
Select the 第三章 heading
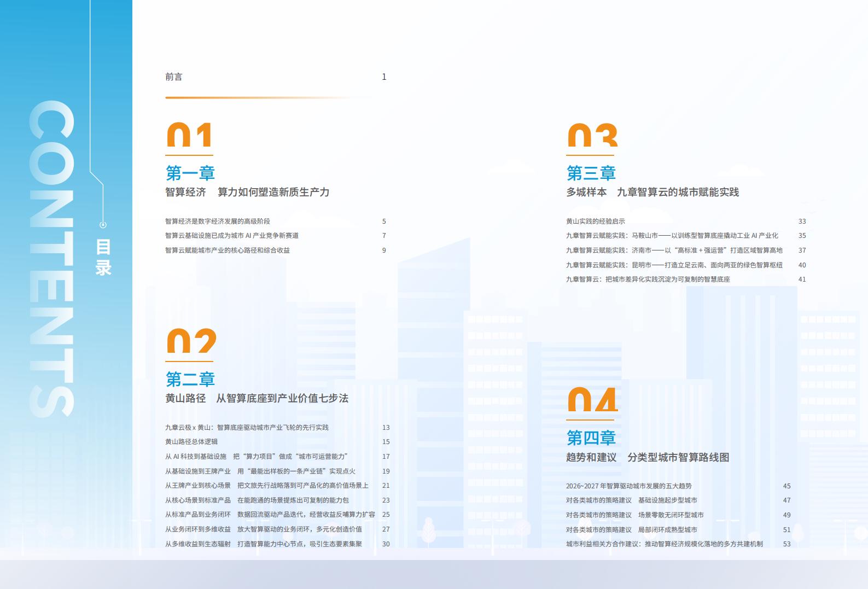591,173
